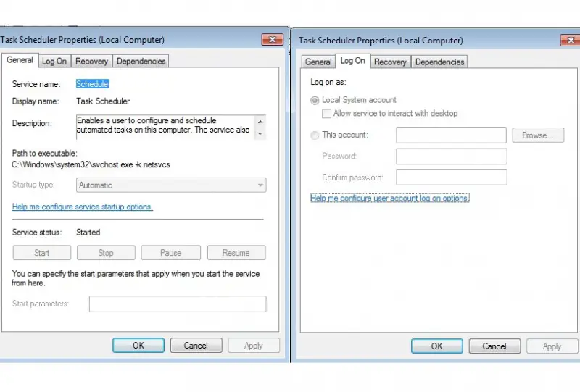This screenshot has height=392, width=580.
Task: Open Help me configure service startup options link
Action: [83, 207]
